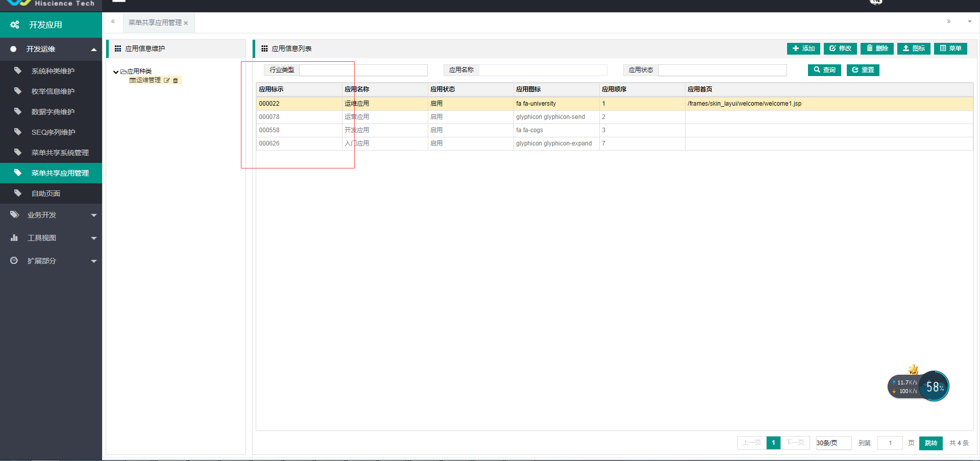Click the edit icon beside 运维管理
This screenshot has height=461, width=980.
(166, 81)
